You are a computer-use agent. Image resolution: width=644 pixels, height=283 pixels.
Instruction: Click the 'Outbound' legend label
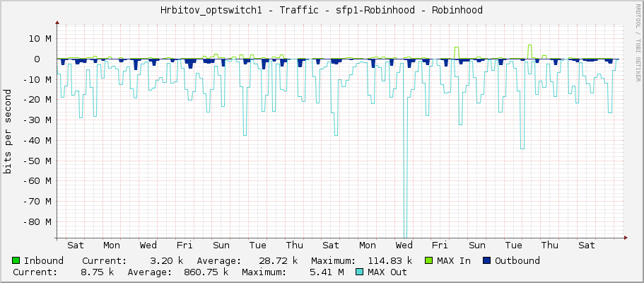click(517, 260)
